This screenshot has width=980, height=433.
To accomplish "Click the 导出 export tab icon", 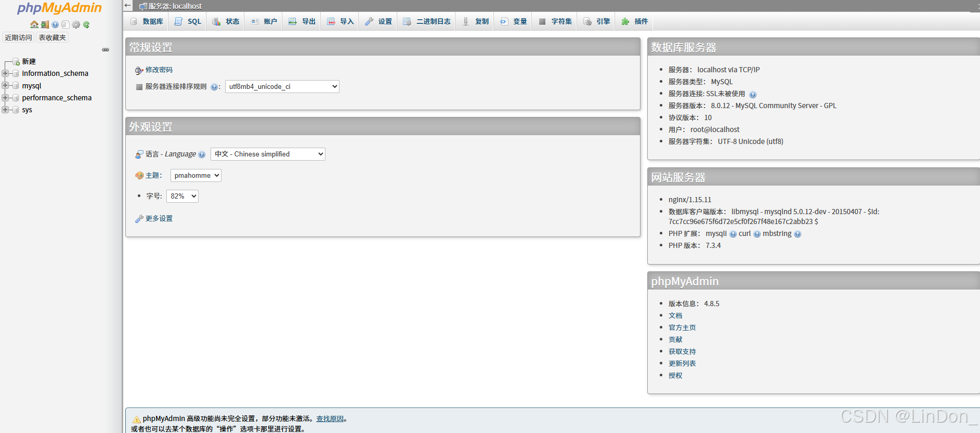I will [x=293, y=21].
